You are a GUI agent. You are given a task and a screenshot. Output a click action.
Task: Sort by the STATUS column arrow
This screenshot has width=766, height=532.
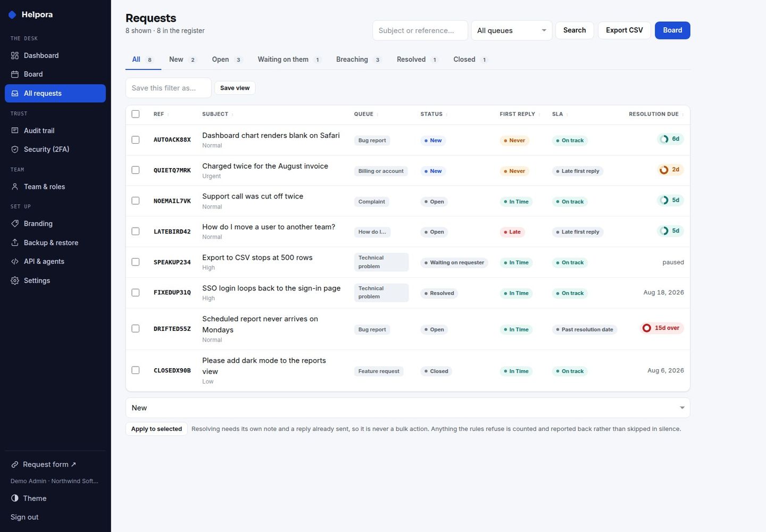tap(447, 114)
